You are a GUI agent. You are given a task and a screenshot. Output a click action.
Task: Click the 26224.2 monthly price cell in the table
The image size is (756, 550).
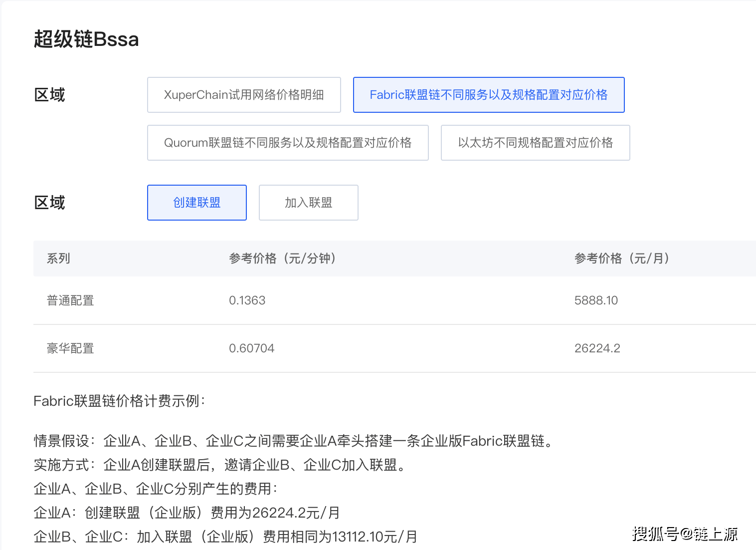click(x=597, y=348)
